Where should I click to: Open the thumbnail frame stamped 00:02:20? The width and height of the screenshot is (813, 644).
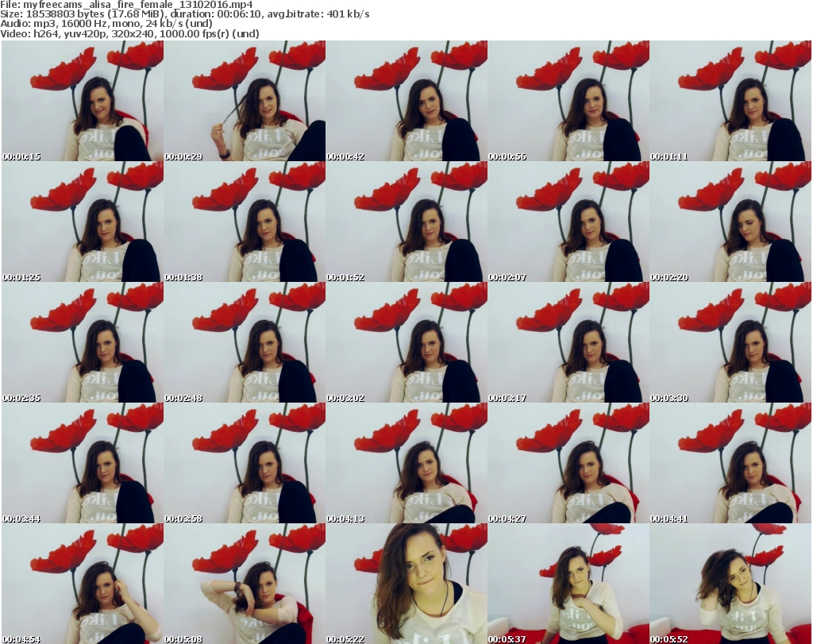730,222
